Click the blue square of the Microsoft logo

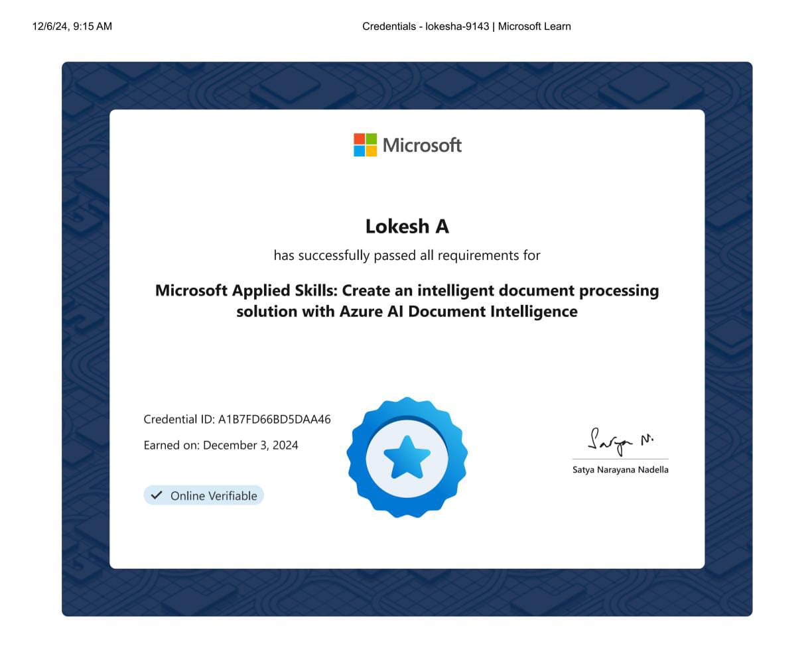pyautogui.click(x=359, y=151)
